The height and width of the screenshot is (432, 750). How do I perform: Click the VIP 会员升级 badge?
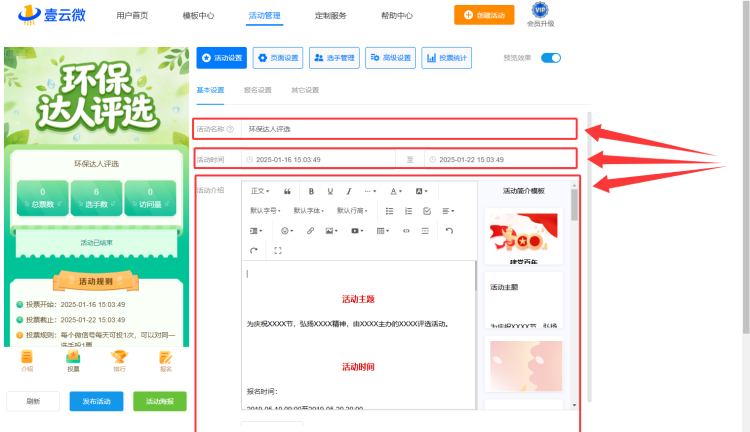(x=540, y=14)
